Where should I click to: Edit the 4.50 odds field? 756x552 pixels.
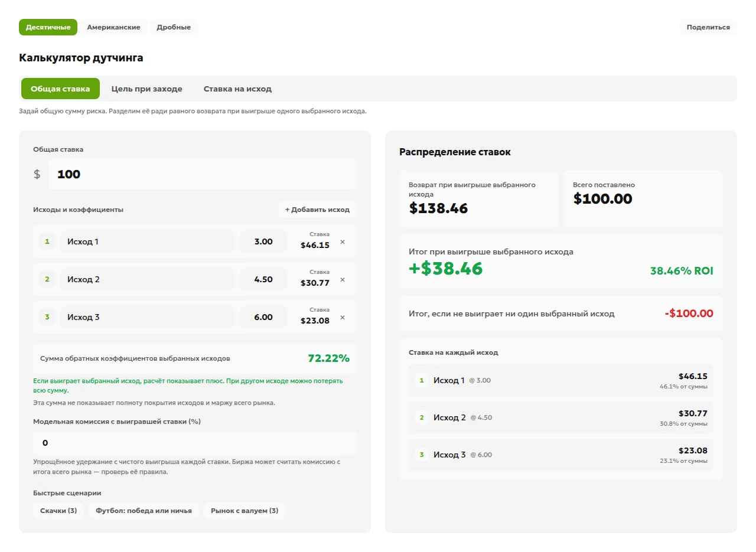(263, 279)
